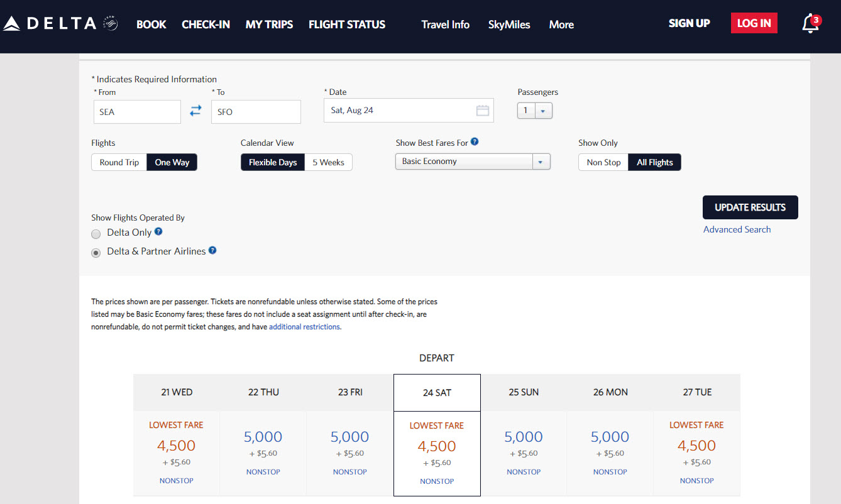Show help for Delta Only option
This screenshot has width=841, height=504.
pos(158,231)
